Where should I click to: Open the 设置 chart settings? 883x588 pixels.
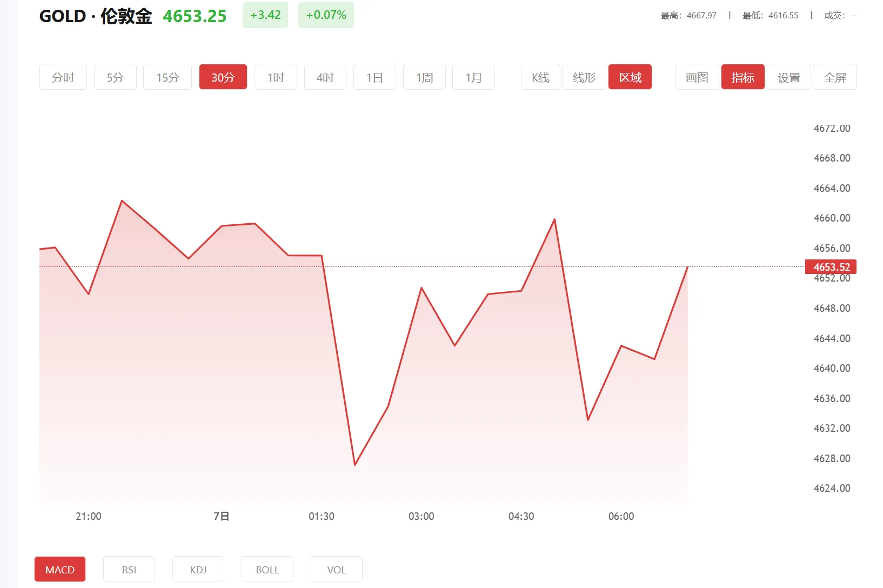pyautogui.click(x=788, y=77)
